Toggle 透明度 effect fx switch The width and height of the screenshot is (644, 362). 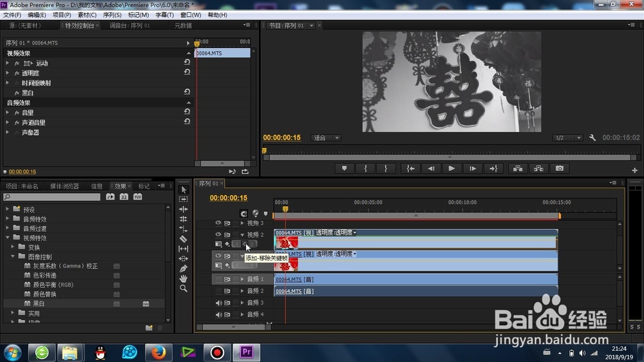(17, 73)
